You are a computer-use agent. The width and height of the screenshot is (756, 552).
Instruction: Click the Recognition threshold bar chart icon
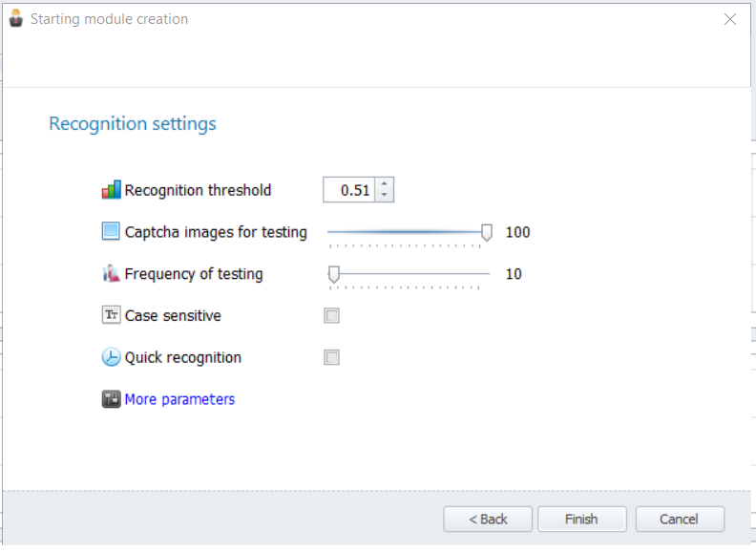[x=111, y=190]
